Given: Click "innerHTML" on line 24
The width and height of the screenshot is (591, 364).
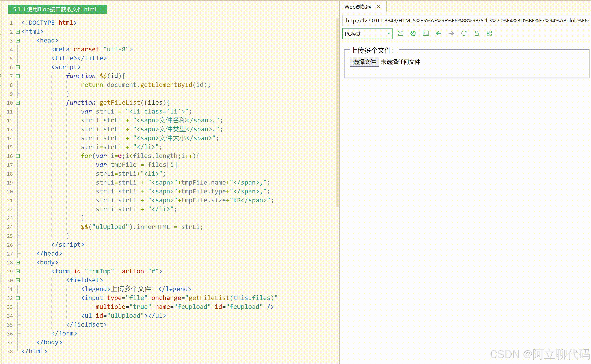Looking at the screenshot, I should click(x=153, y=227).
